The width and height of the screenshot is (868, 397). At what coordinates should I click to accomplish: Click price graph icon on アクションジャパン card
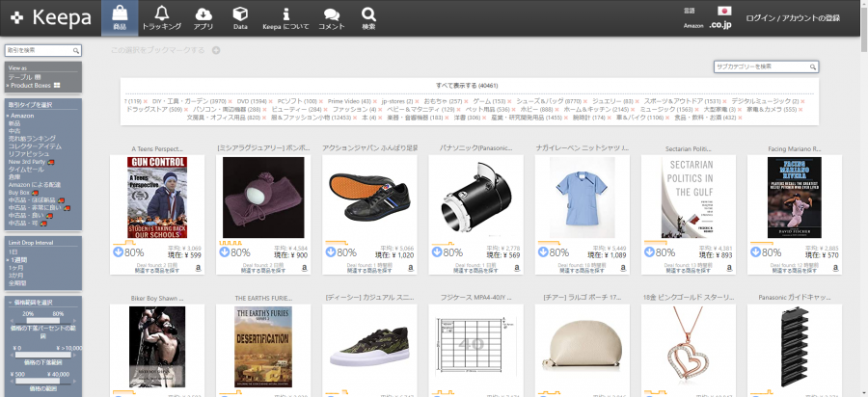pyautogui.click(x=337, y=243)
